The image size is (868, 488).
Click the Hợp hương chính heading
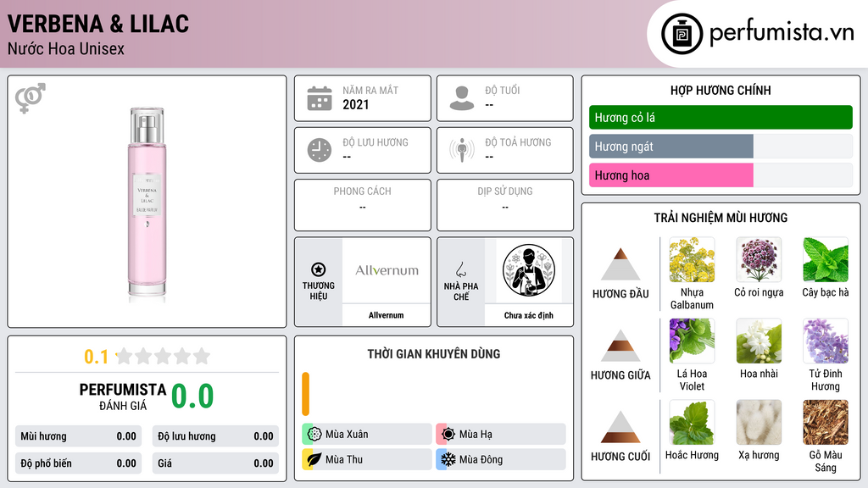click(721, 90)
